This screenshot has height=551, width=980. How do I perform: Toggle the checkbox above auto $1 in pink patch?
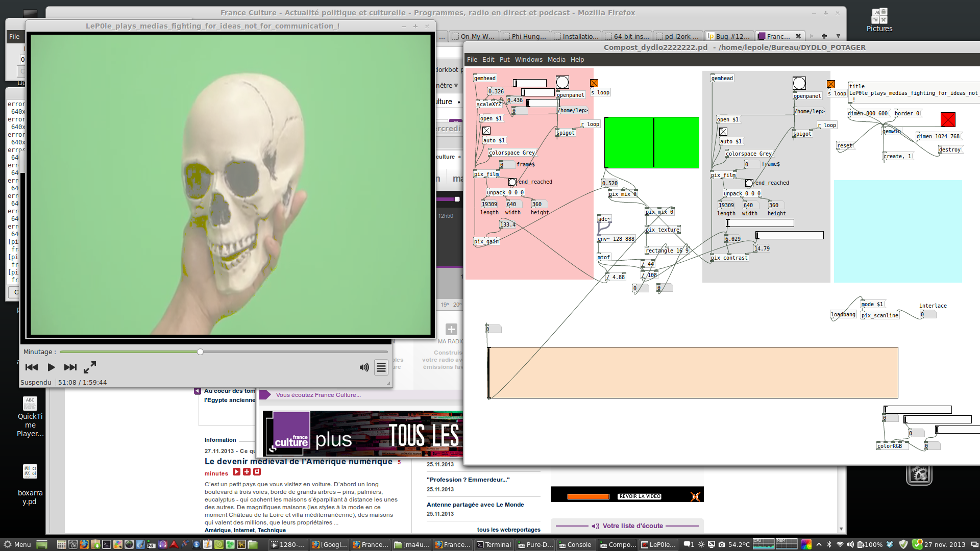click(486, 131)
